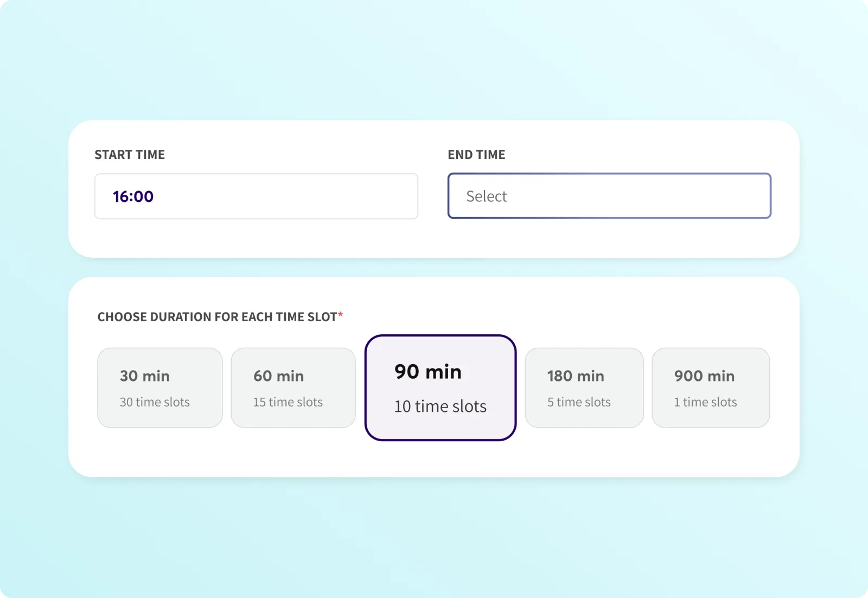Open the End Time Select dropdown
This screenshot has width=868, height=598.
point(609,196)
